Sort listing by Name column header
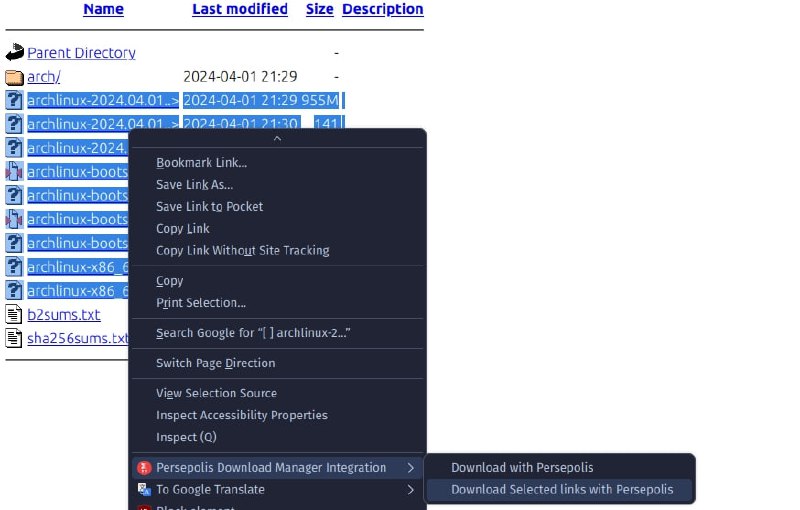800x510 pixels. click(x=104, y=9)
